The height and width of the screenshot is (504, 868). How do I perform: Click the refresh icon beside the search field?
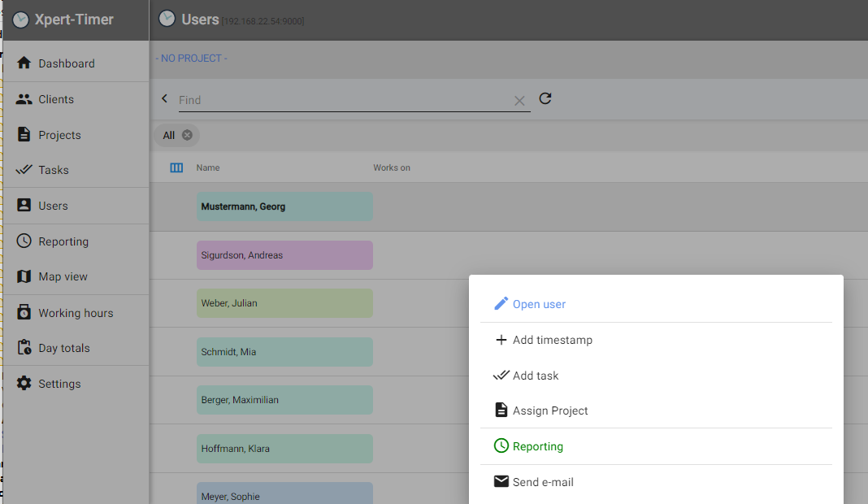(545, 98)
